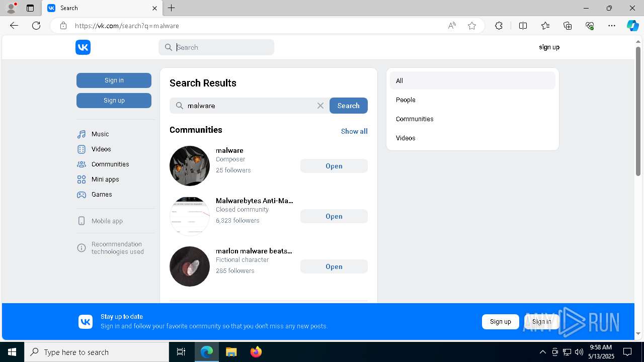Screen dimensions: 644x362
Task: Open Settings and more ellipsis menu
Action: point(612,26)
